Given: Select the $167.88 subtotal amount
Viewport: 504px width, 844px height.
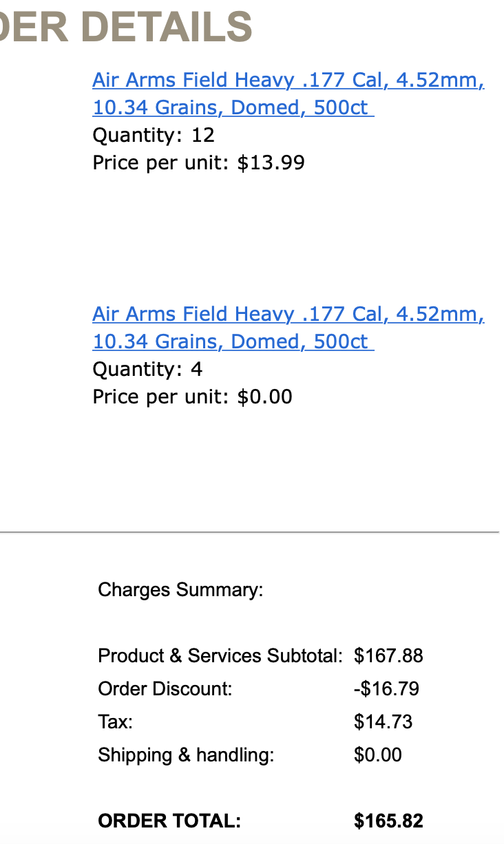Looking at the screenshot, I should click(388, 655).
